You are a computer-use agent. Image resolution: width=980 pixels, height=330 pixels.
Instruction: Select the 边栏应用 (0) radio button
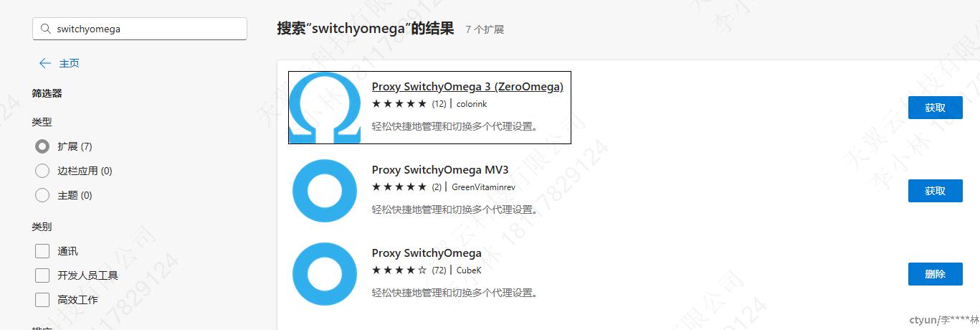click(42, 171)
